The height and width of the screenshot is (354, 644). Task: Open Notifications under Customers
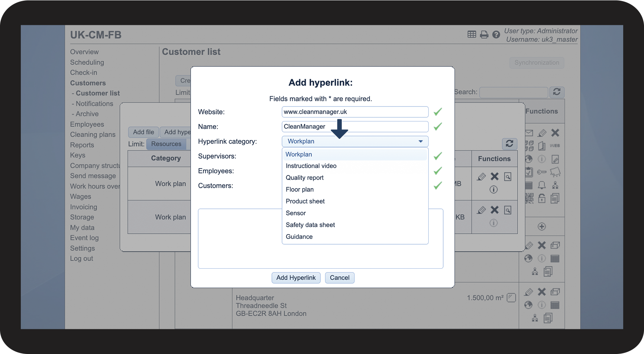point(94,104)
